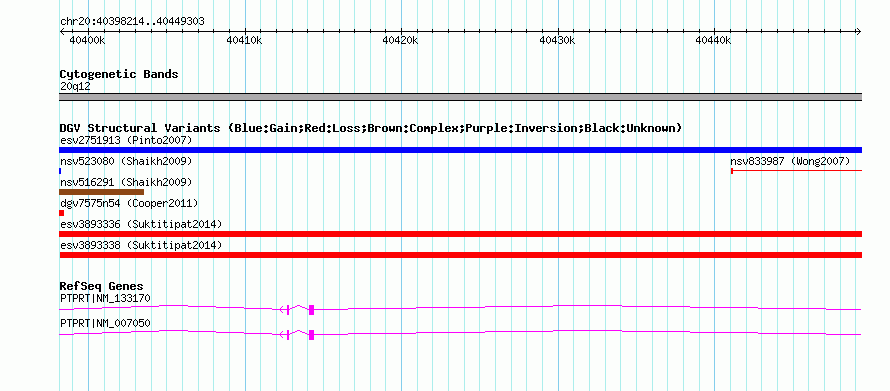Click the 20q12 band label
The width and height of the screenshot is (890, 391).
[75, 87]
